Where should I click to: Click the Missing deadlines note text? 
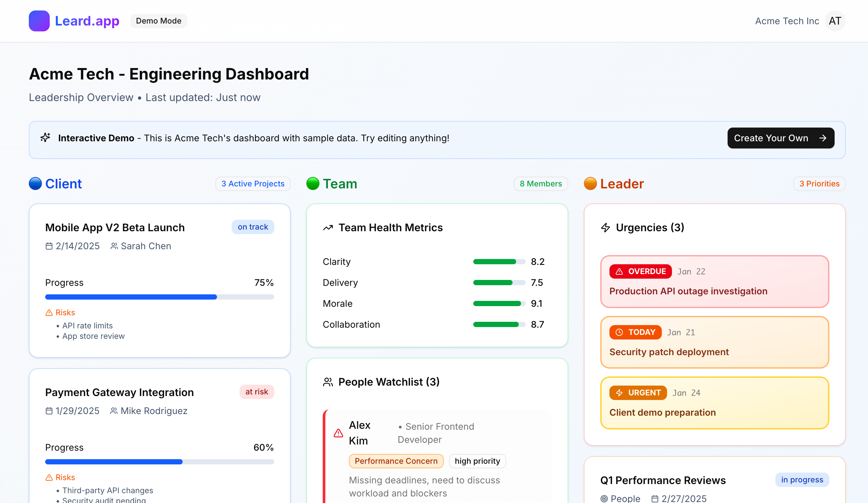[x=425, y=487]
